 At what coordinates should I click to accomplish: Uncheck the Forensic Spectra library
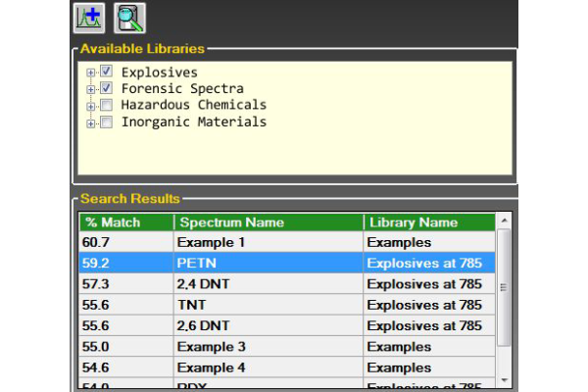pos(106,89)
